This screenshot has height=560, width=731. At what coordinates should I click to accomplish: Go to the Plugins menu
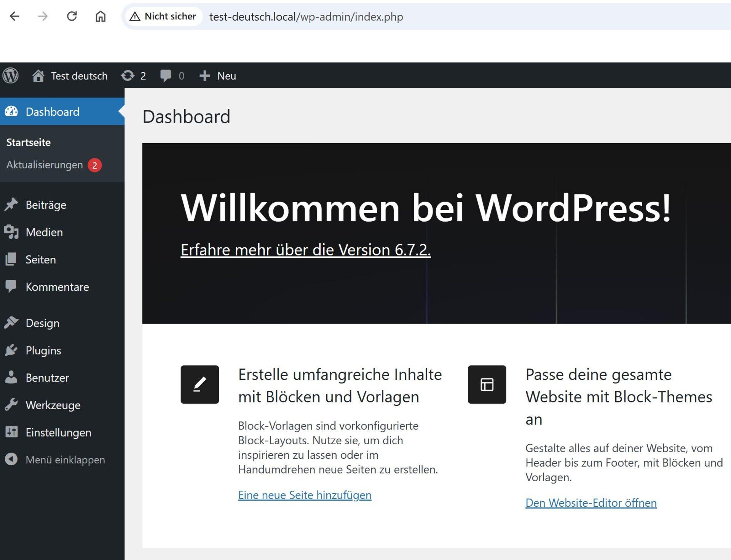tap(43, 350)
